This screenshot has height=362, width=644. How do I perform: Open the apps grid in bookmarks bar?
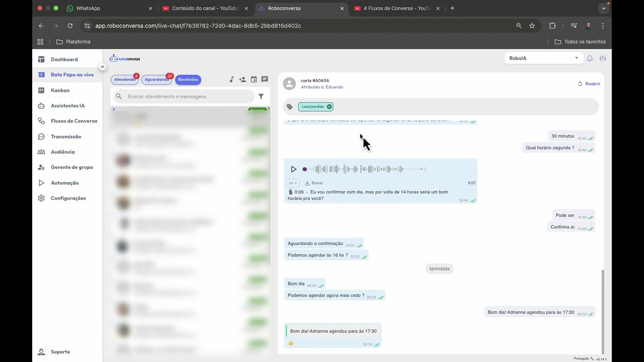(40, 42)
